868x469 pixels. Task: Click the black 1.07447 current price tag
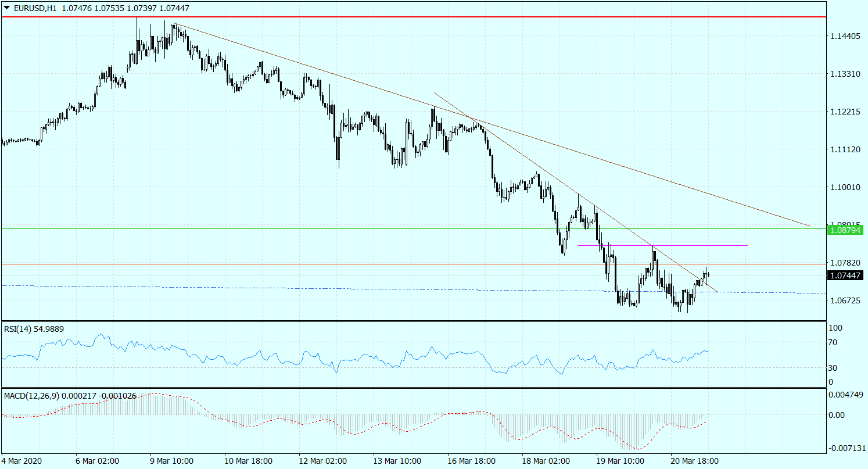846,275
